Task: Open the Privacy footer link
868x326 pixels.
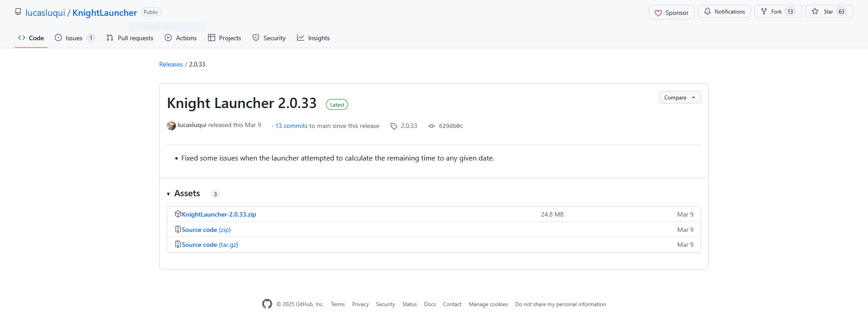Action: click(360, 304)
